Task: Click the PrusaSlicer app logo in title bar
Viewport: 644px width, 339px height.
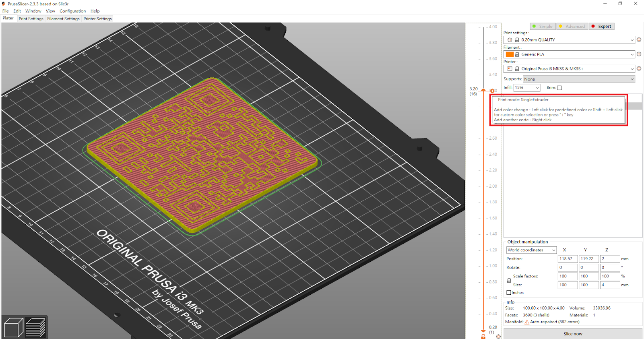Action: click(x=4, y=4)
